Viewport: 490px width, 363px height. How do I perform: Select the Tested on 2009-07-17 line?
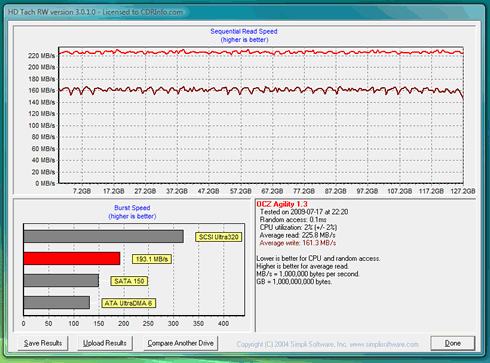[304, 212]
